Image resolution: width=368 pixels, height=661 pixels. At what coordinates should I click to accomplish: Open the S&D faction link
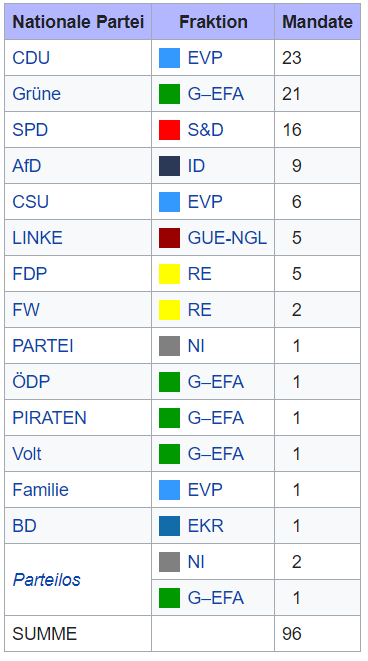[x=206, y=130]
